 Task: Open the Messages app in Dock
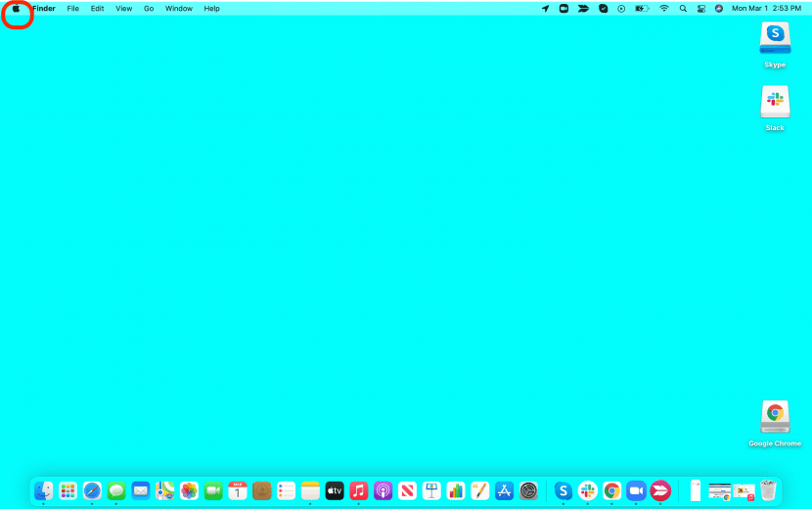116,490
